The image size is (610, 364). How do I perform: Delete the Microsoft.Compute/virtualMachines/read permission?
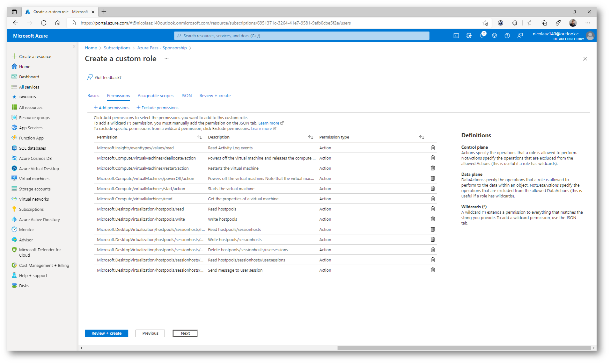(x=433, y=199)
